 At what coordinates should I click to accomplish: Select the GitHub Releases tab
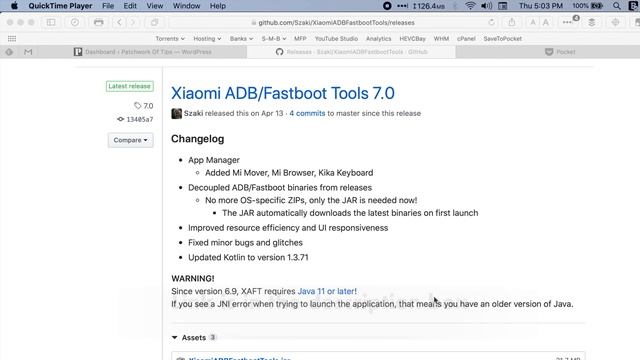351,52
